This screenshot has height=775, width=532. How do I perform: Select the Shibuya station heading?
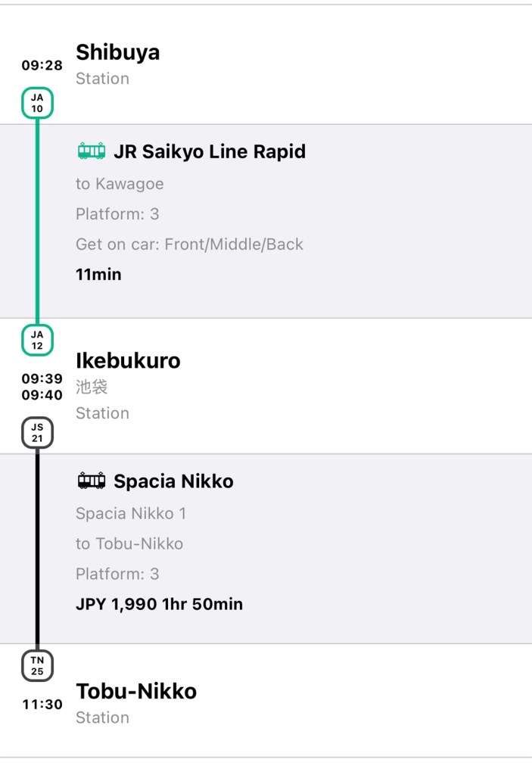point(117,52)
